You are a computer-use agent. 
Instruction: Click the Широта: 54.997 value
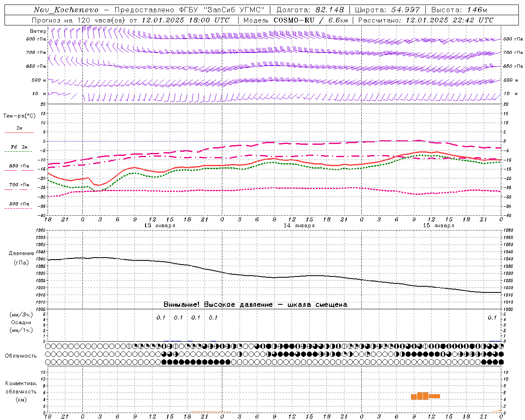(x=388, y=10)
